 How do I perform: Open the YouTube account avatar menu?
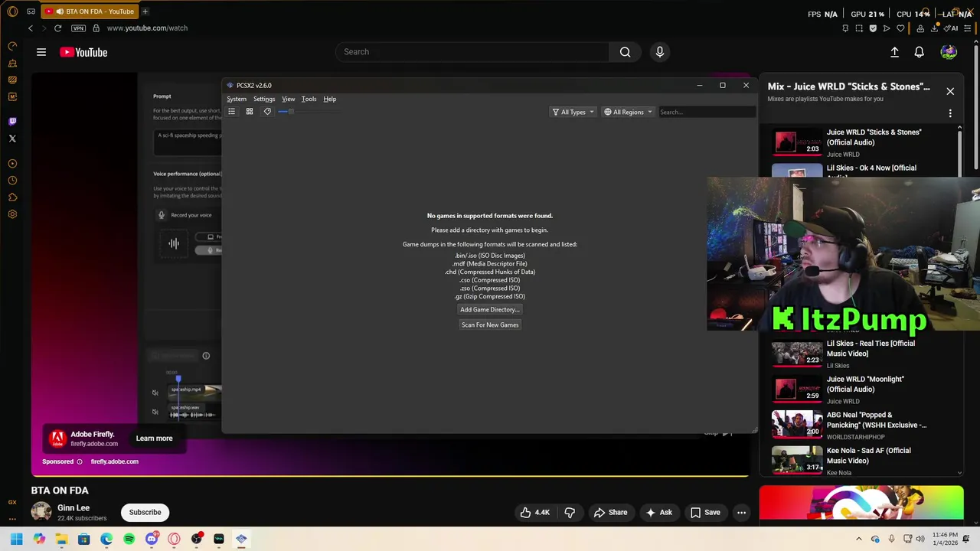click(x=949, y=52)
